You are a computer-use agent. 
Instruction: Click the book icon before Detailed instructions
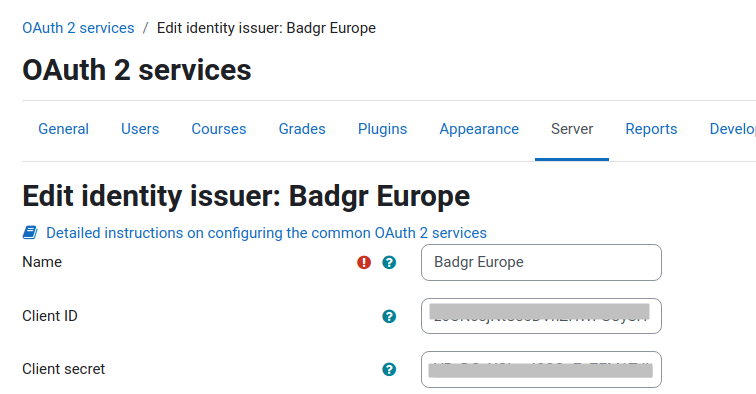[30, 233]
